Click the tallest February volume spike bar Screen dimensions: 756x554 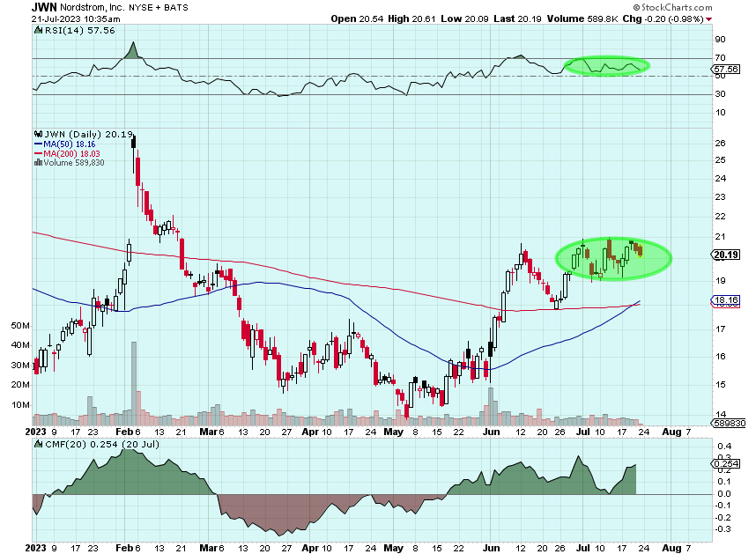pos(134,383)
